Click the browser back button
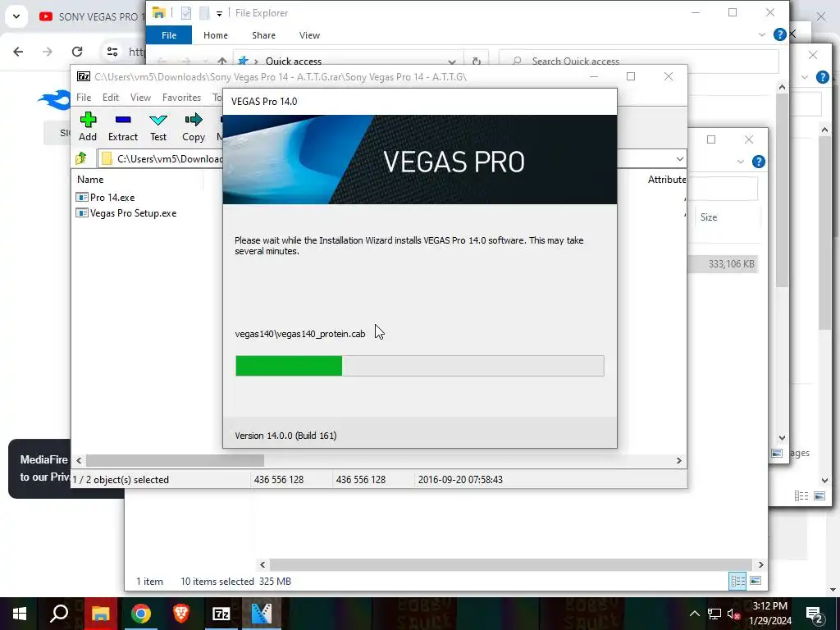 click(x=18, y=52)
